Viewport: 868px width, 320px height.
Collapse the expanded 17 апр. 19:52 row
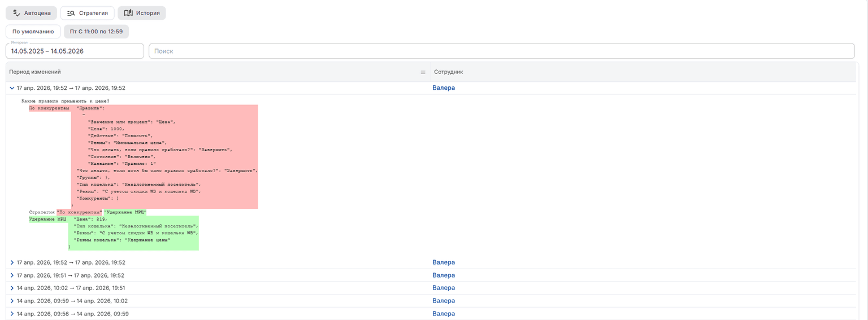tap(12, 88)
